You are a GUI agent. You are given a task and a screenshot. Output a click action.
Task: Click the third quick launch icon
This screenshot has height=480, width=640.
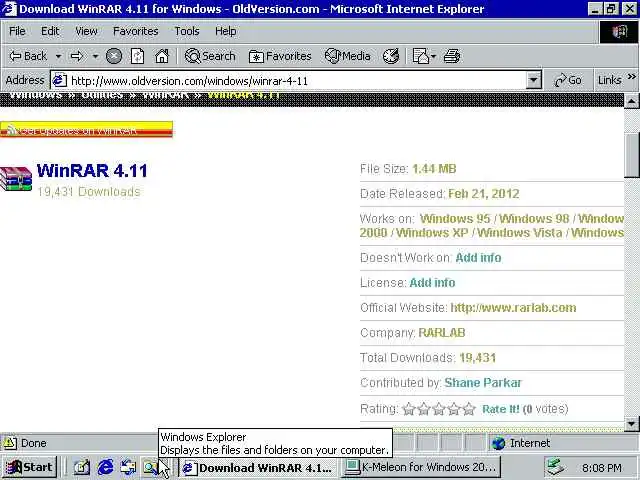click(128, 467)
